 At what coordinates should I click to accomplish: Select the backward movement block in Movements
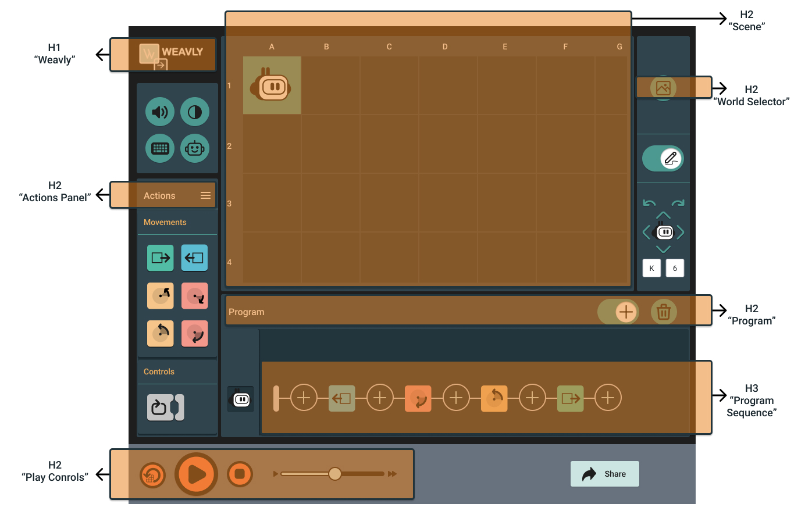coord(195,258)
